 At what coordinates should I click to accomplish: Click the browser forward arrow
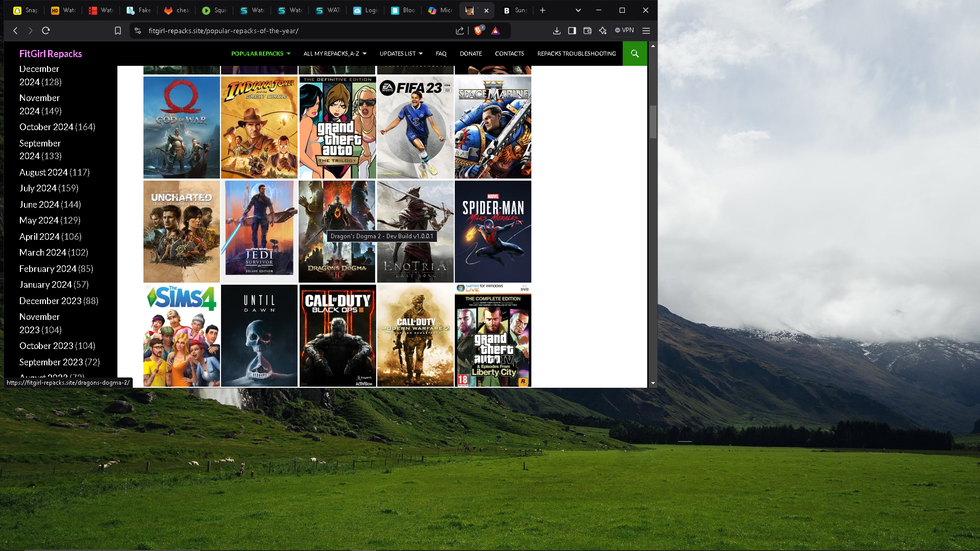pyautogui.click(x=31, y=31)
